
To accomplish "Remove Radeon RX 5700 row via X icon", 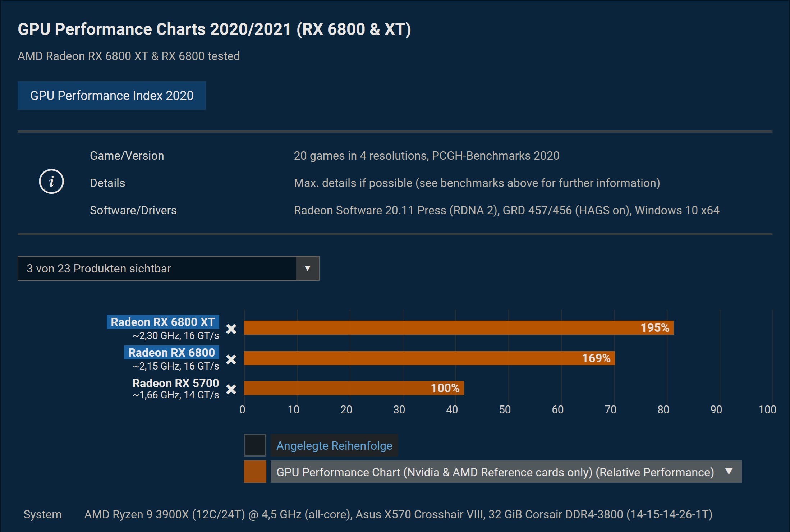I will point(231,389).
